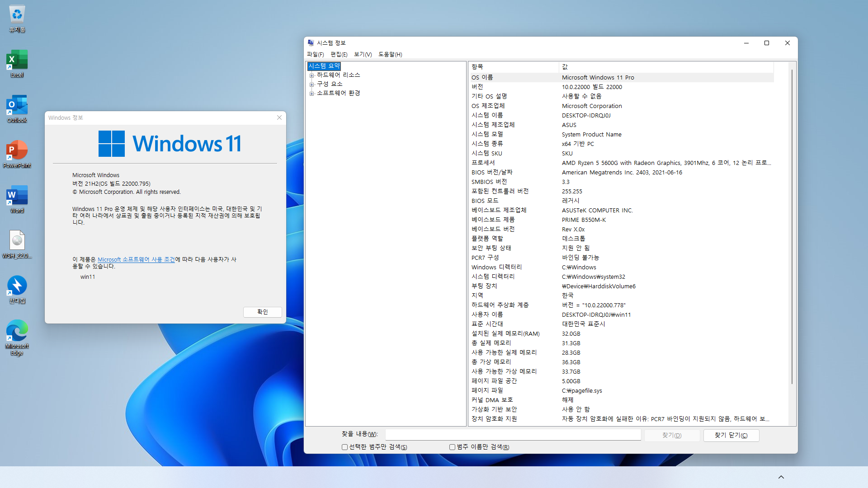Click the Windows 11 logo image
Viewport: 868px width, 488px height.
click(x=170, y=144)
